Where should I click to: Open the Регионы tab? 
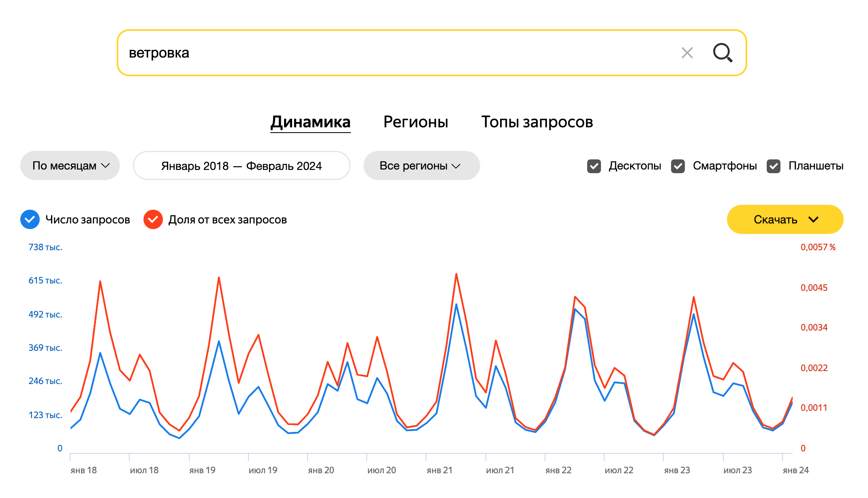[x=416, y=122]
